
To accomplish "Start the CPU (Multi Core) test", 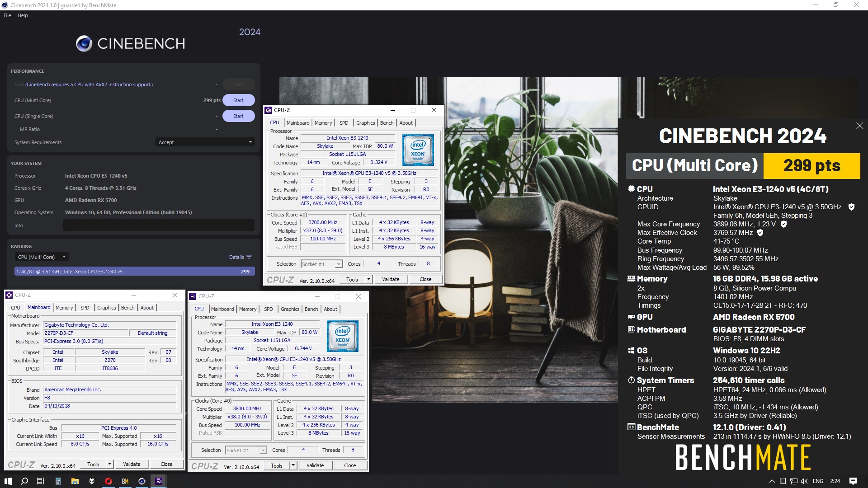I will point(238,100).
